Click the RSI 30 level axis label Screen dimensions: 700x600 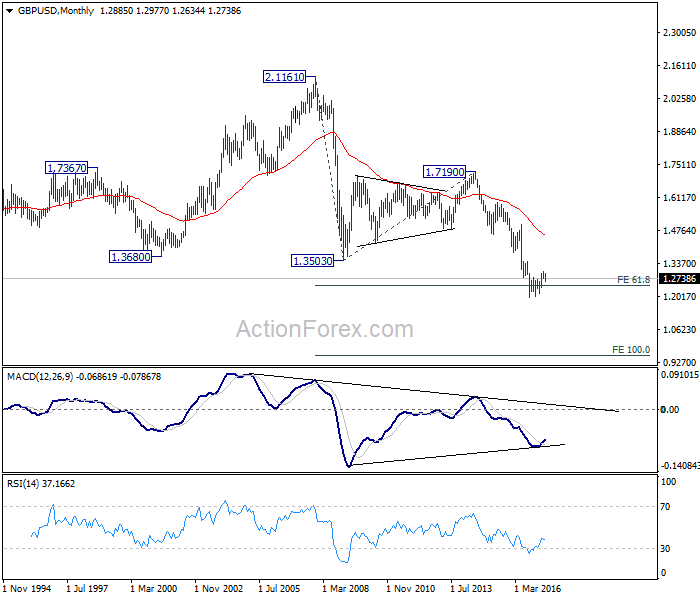pyautogui.click(x=665, y=549)
